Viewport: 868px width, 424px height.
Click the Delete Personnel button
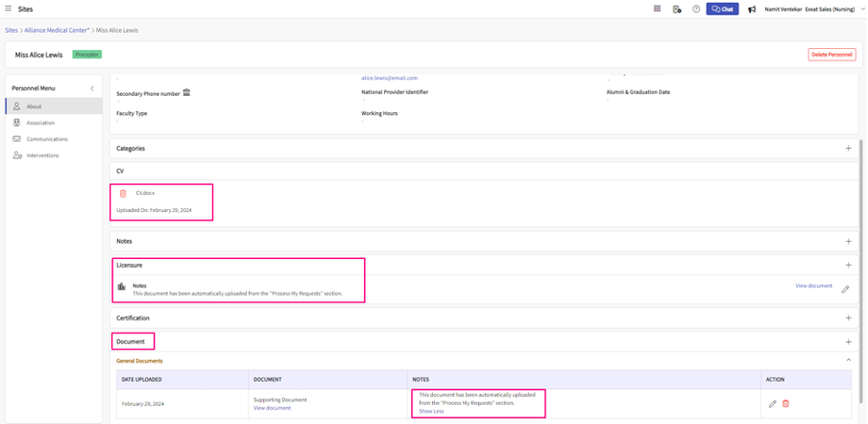831,55
